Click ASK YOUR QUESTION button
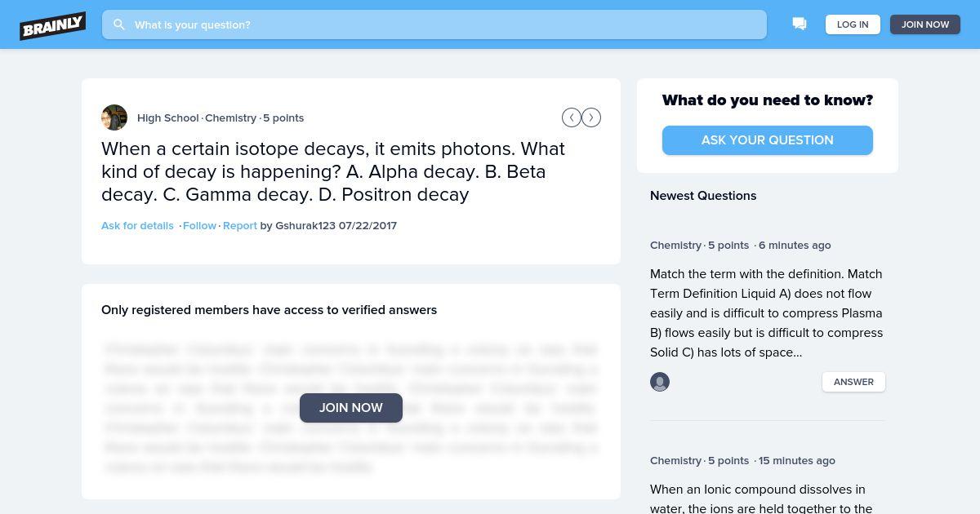Image resolution: width=980 pixels, height=514 pixels. tap(768, 140)
